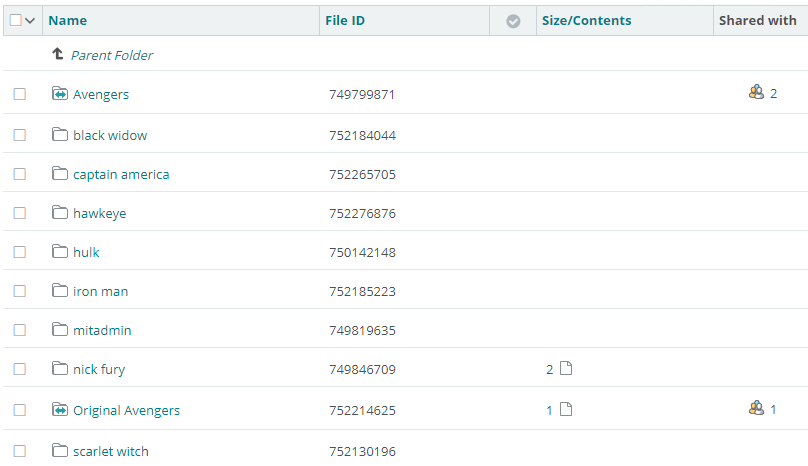Sort by the File ID column header
The image size is (808, 466).
point(345,21)
